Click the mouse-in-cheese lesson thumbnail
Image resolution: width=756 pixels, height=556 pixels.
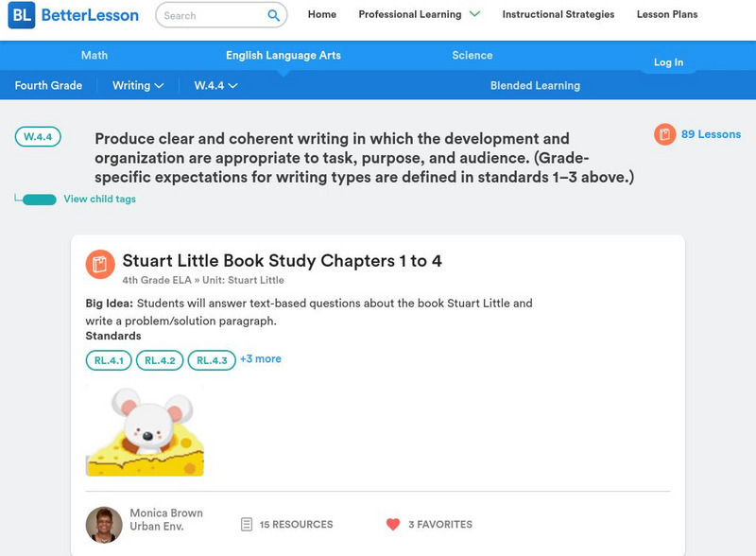[x=145, y=431]
